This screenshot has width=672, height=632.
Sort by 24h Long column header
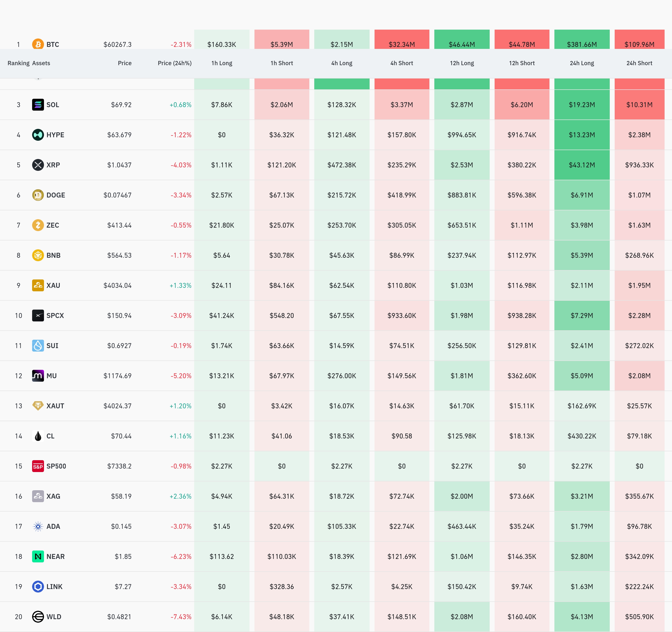pyautogui.click(x=582, y=63)
